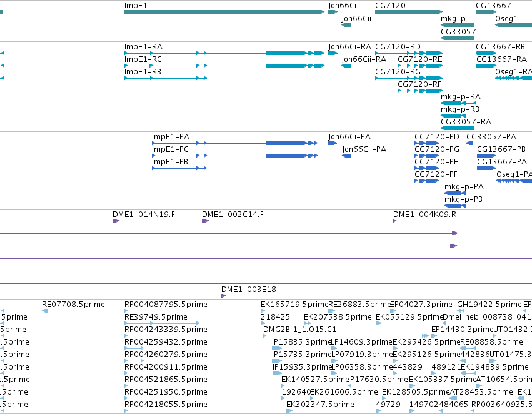Select protein mkg-p-PA

(x=455, y=193)
